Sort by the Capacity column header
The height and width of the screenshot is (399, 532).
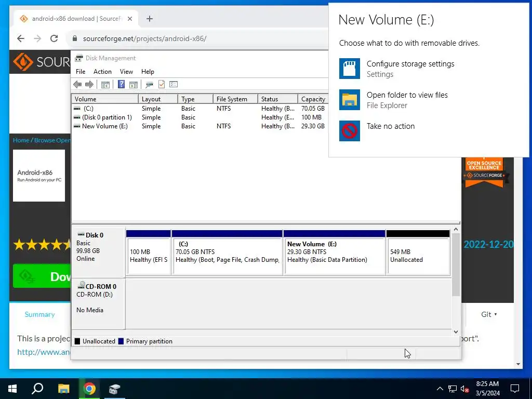313,99
